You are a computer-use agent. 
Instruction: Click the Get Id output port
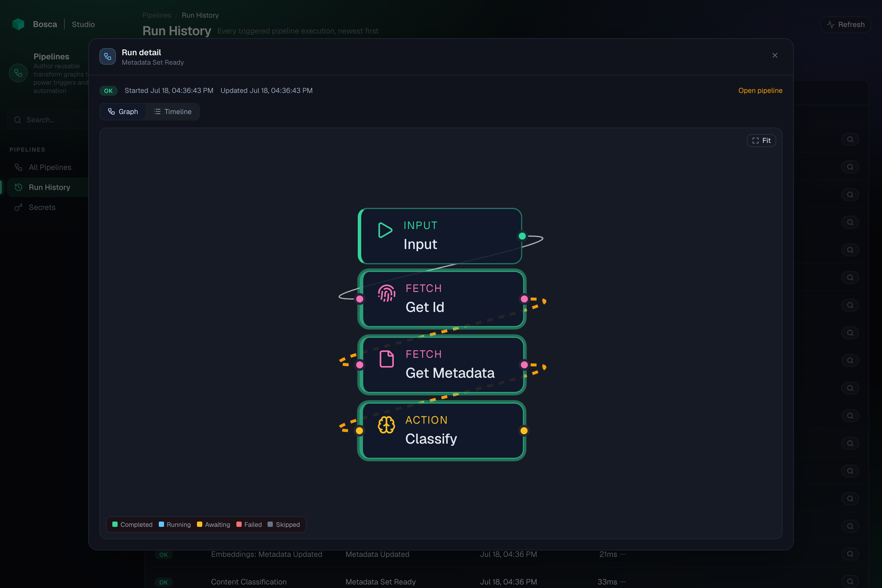524,299
